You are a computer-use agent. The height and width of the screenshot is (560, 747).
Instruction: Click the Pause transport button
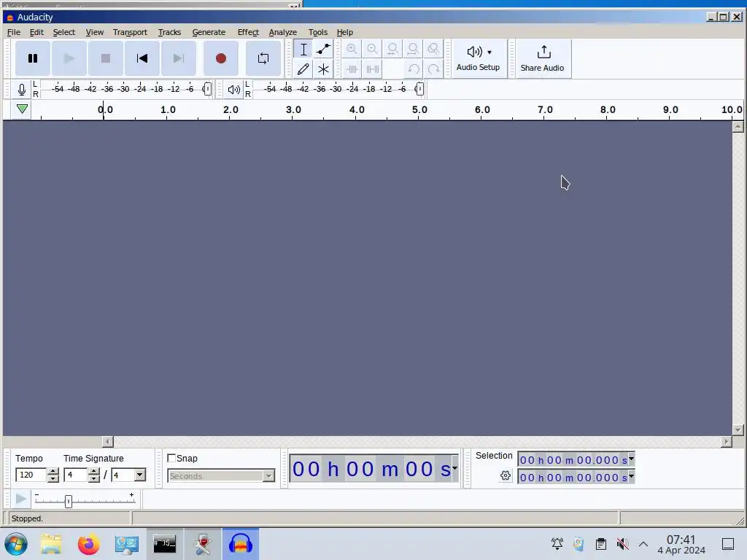coord(32,58)
